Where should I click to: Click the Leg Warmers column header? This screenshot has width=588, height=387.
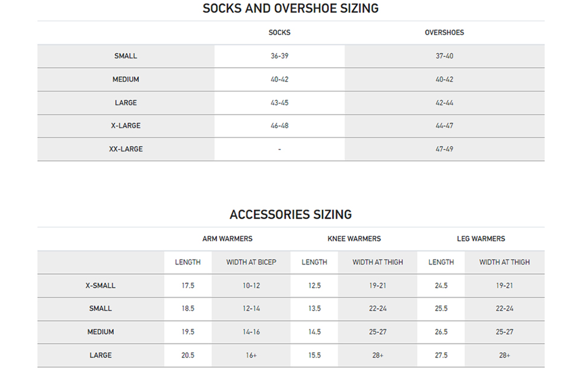[x=481, y=239]
